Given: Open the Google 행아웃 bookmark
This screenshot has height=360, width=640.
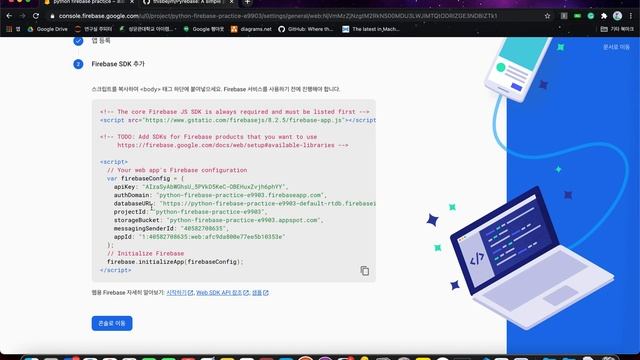Looking at the screenshot, I should (x=203, y=29).
